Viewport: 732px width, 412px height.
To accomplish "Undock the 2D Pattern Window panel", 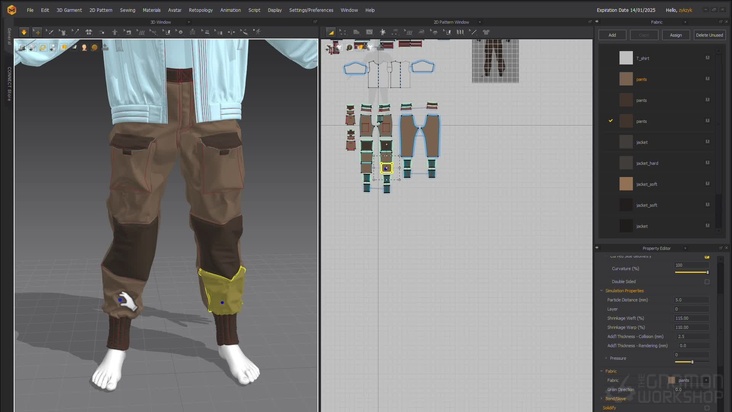I will (590, 22).
